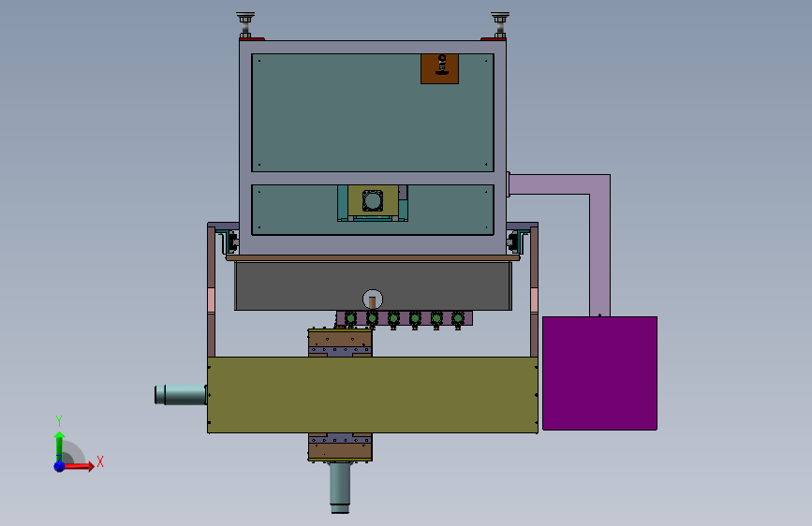Select the left leveling foot on top
Screen dimensions: 812x526
click(245, 25)
